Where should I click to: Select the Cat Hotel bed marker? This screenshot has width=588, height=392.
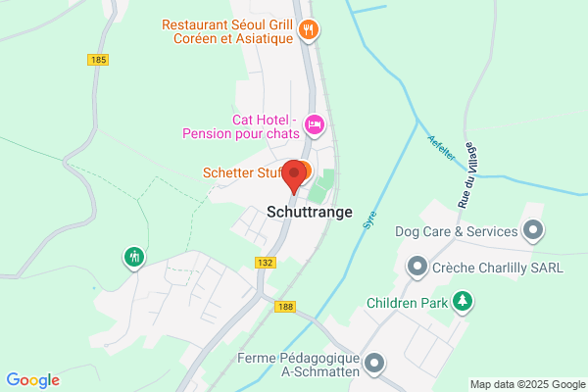point(315,125)
